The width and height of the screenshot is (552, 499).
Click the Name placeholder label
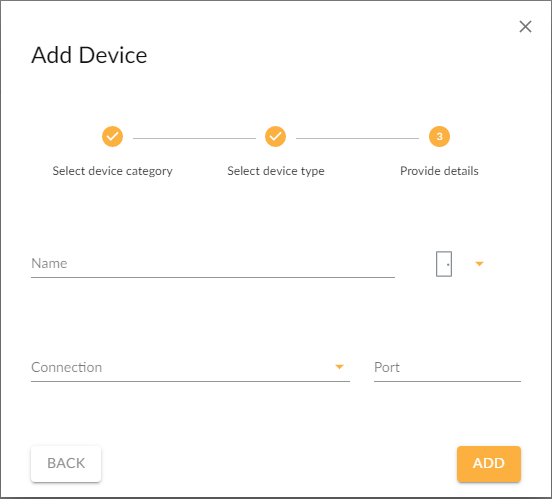(49, 263)
